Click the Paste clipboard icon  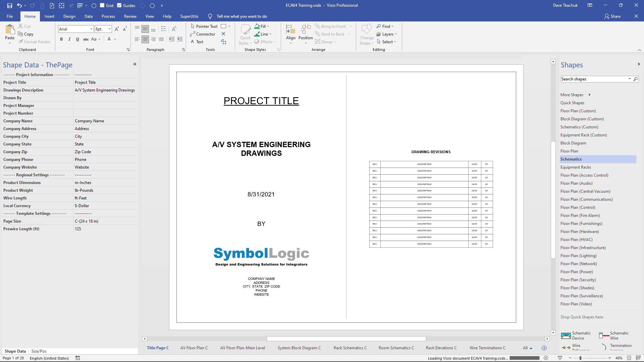point(10,29)
